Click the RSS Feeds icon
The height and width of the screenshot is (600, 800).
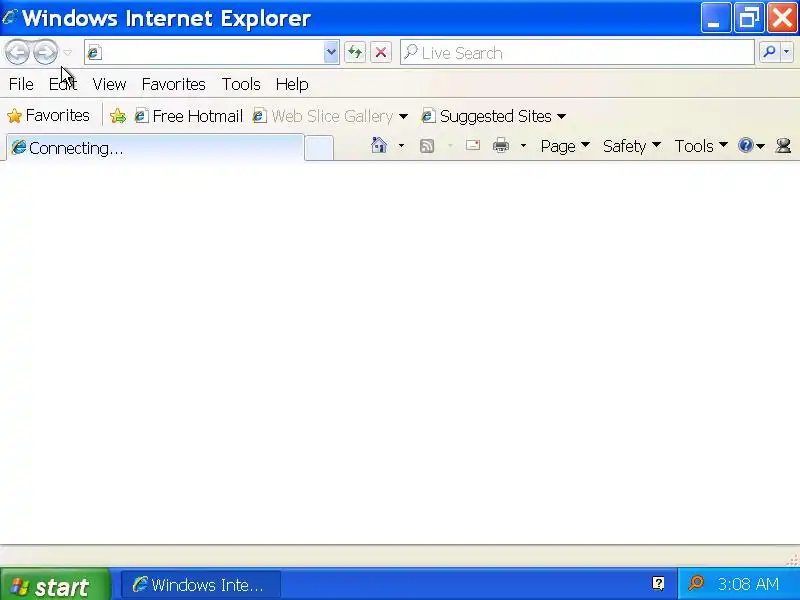click(x=427, y=146)
